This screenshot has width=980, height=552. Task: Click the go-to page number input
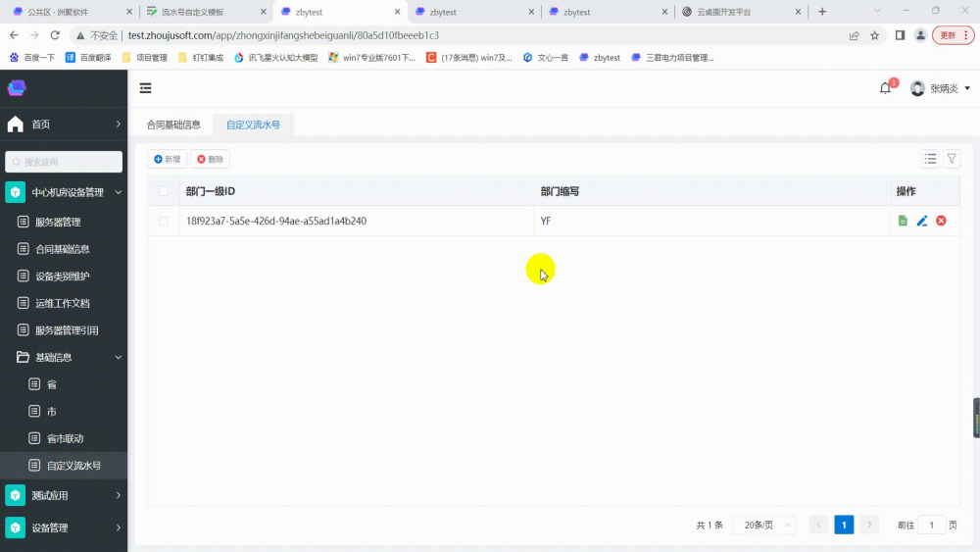click(931, 525)
